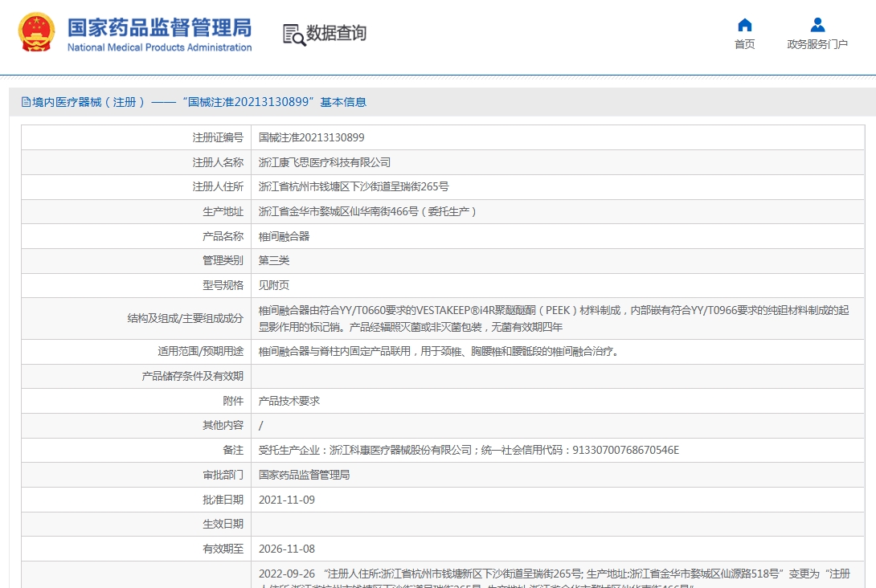This screenshot has height=588, width=876.
Task: Select the 椎间融合器与脊柱内固定产品联用 usage text
Action: (x=438, y=351)
